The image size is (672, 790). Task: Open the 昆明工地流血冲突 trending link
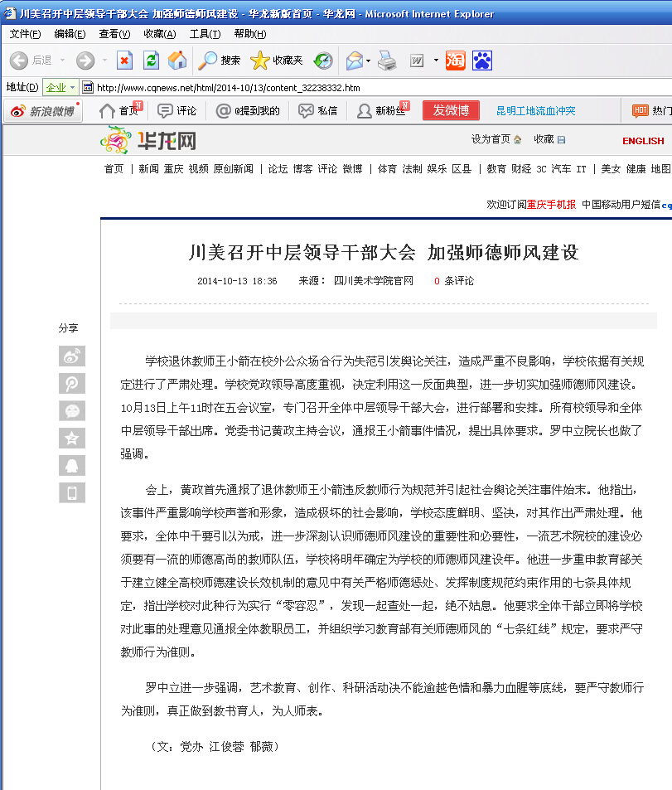536,111
